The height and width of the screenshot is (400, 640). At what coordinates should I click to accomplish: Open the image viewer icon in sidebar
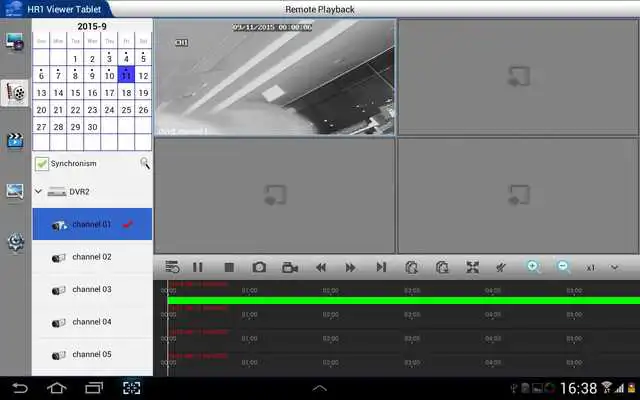tap(15, 191)
